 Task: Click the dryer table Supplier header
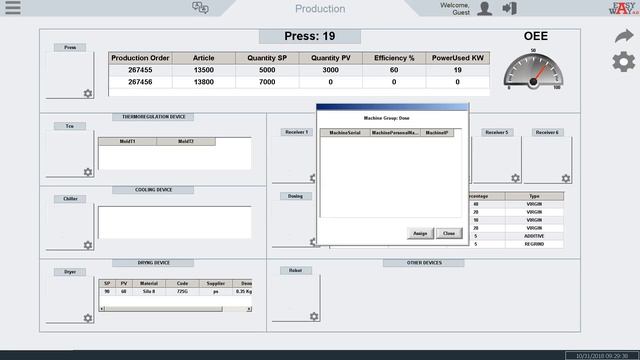pos(216,283)
